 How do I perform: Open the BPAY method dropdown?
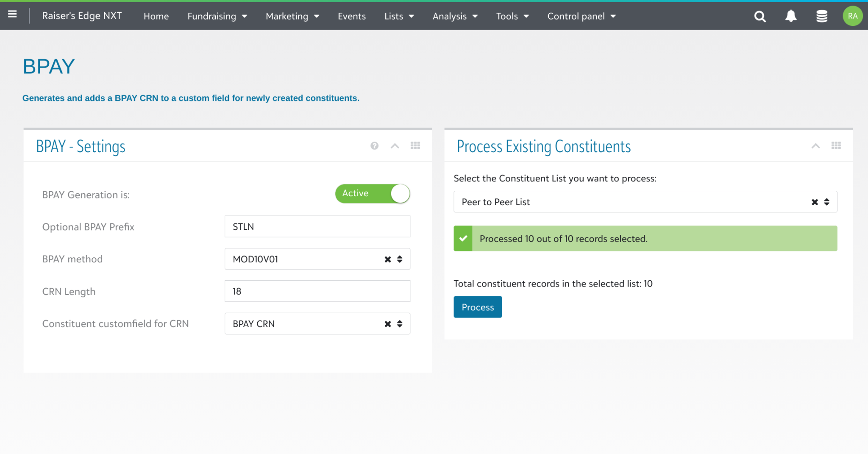[400, 259]
